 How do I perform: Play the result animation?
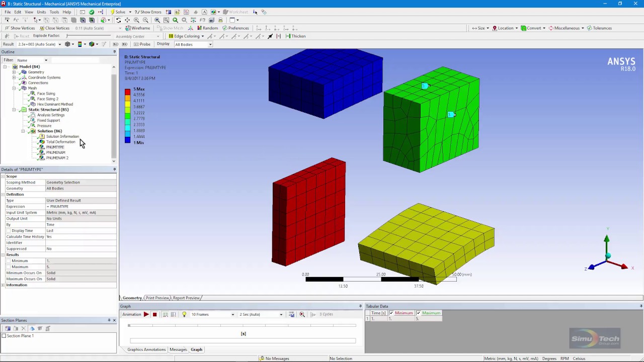(x=146, y=314)
